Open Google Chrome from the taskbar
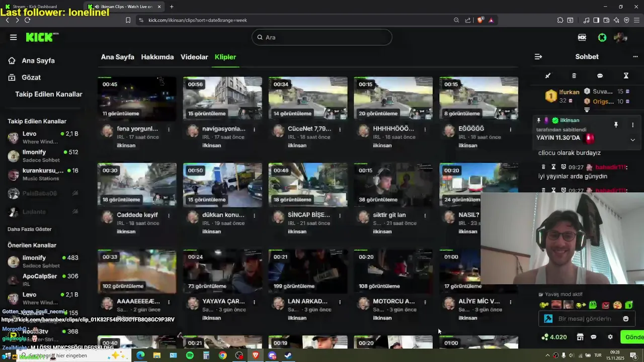Image resolution: width=644 pixels, height=362 pixels. click(222, 355)
